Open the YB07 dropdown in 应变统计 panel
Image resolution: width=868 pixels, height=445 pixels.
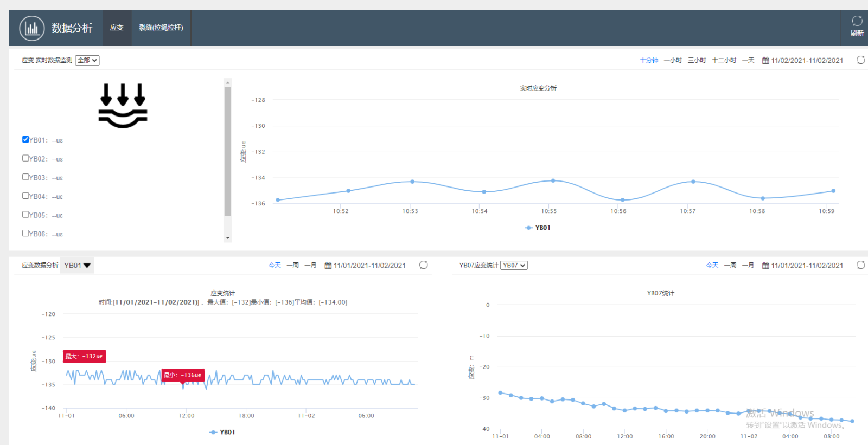514,265
